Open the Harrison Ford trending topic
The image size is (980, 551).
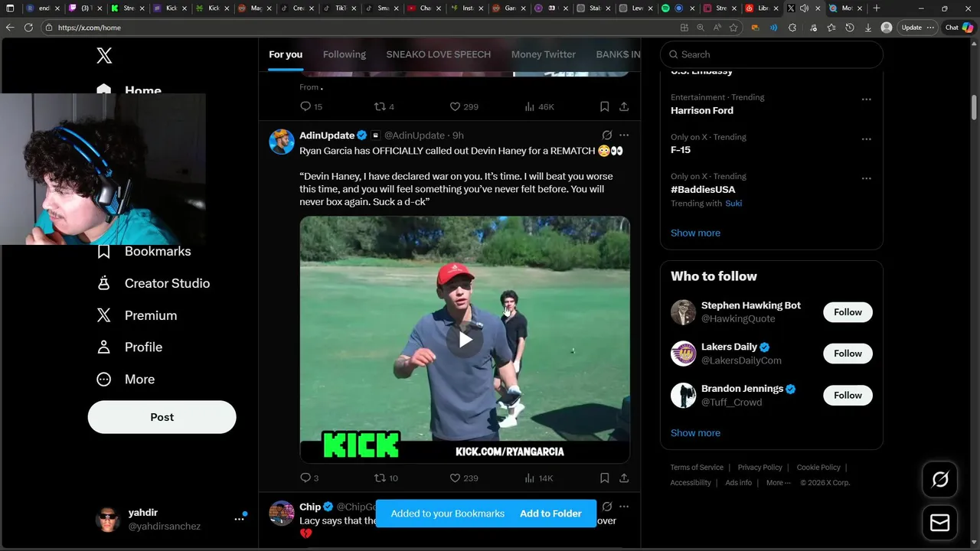coord(702,110)
